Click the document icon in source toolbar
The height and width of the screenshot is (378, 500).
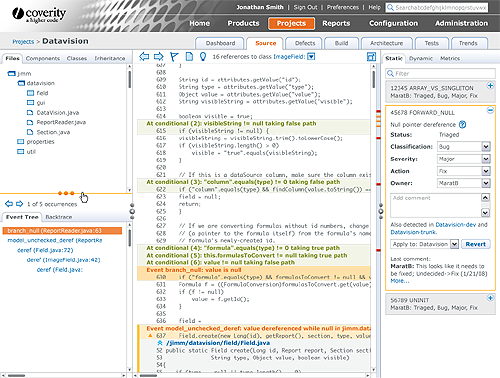pyautogui.click(x=189, y=57)
